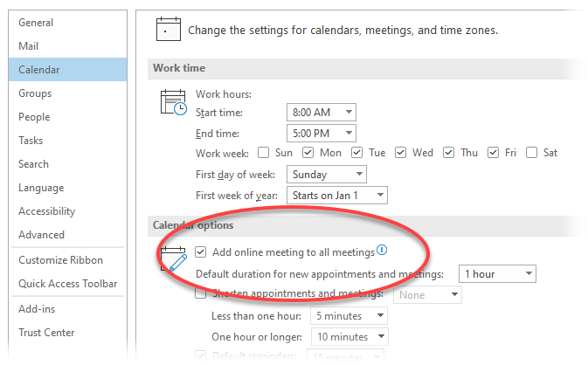Go to the Customize Ribbon category

tap(60, 259)
